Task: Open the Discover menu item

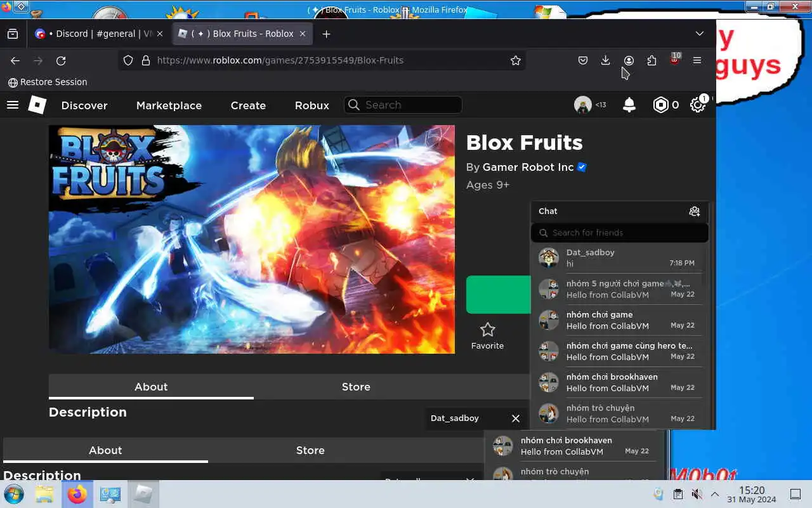Action: point(84,105)
